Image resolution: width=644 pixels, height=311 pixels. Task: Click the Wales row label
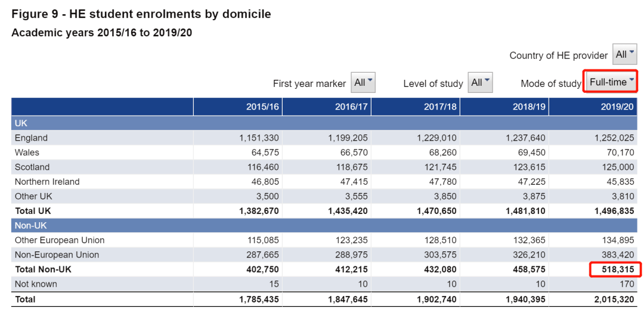click(x=27, y=153)
